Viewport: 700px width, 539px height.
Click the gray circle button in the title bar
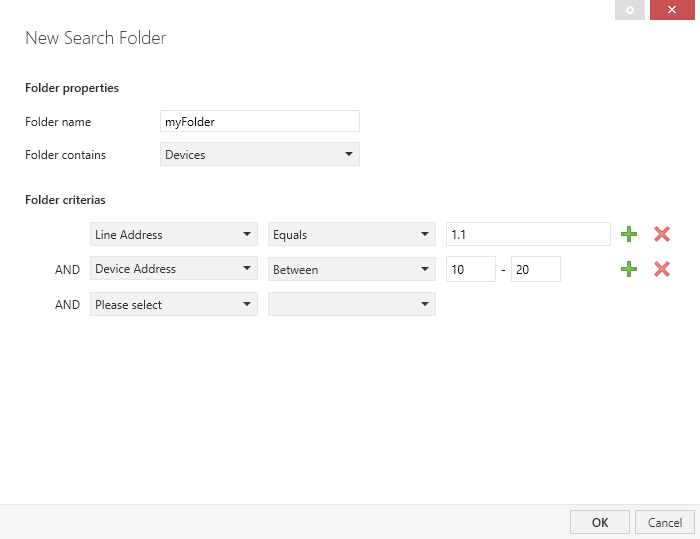coord(629,10)
